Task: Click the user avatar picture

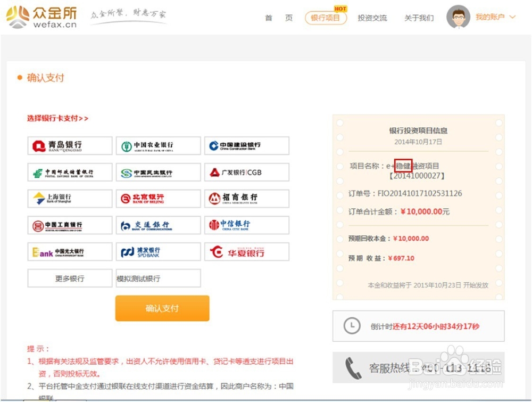Action: click(x=458, y=17)
